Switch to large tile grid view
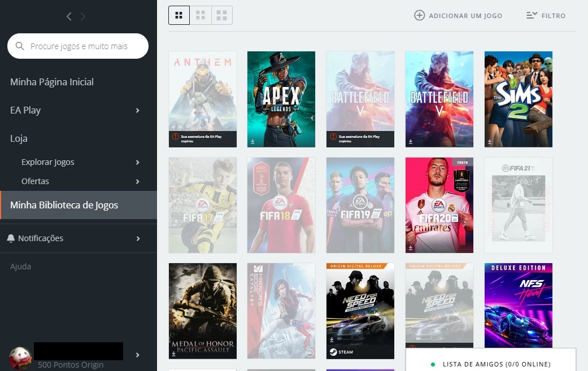 click(222, 15)
